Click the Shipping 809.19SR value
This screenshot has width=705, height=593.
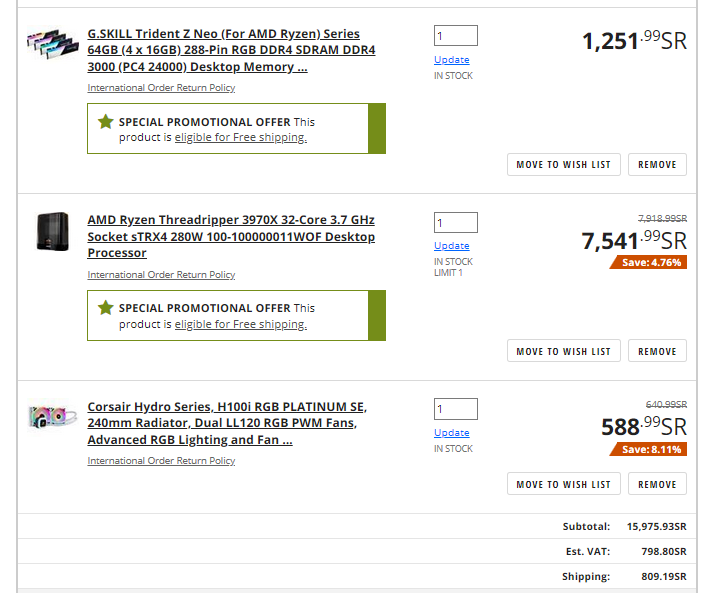coord(664,576)
